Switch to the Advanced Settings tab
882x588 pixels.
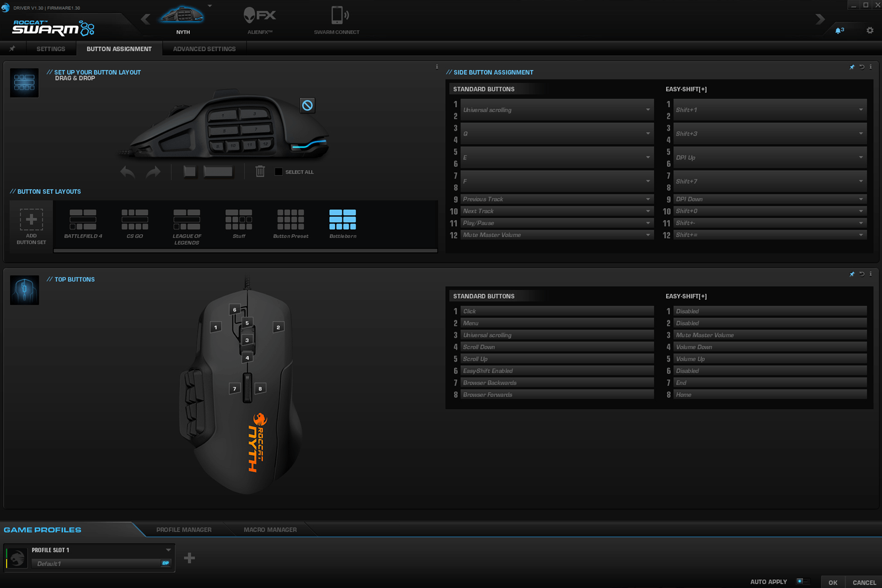click(204, 49)
